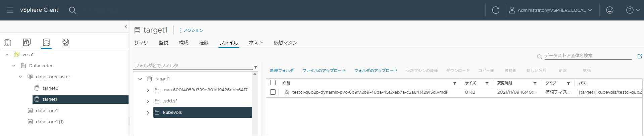Click the 削除 button
The image size is (644, 136).
click(563, 71)
